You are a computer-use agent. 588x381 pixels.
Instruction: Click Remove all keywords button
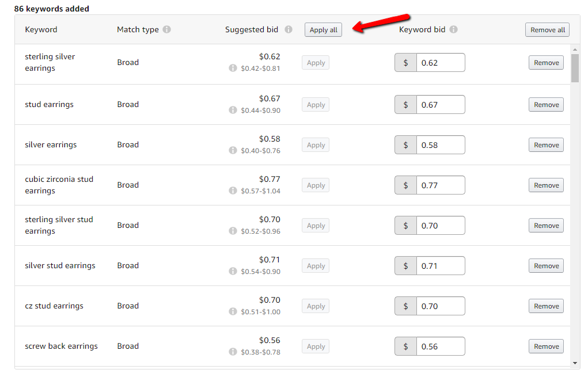547,30
